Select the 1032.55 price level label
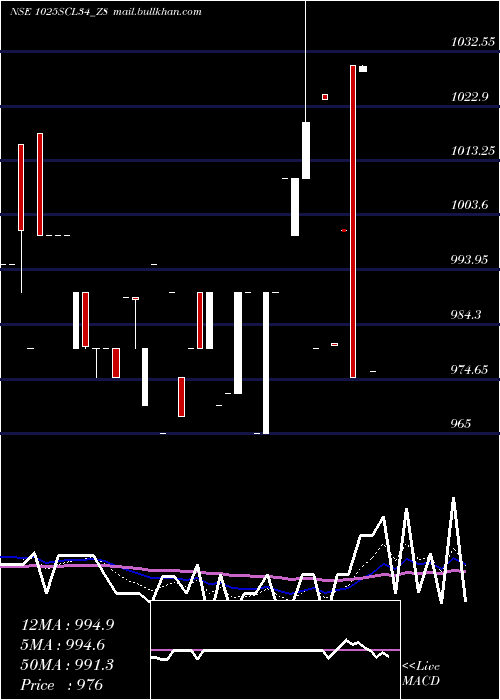Viewport: 500px width, 700px height. [x=473, y=42]
